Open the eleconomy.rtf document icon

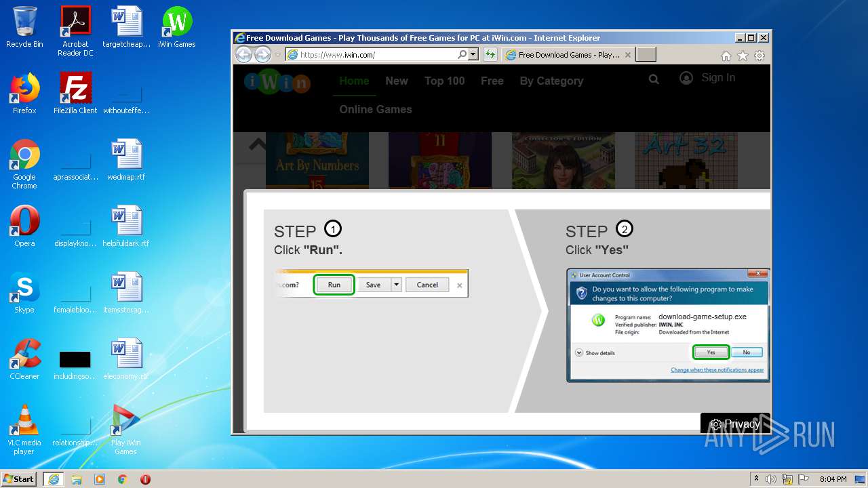pos(126,359)
